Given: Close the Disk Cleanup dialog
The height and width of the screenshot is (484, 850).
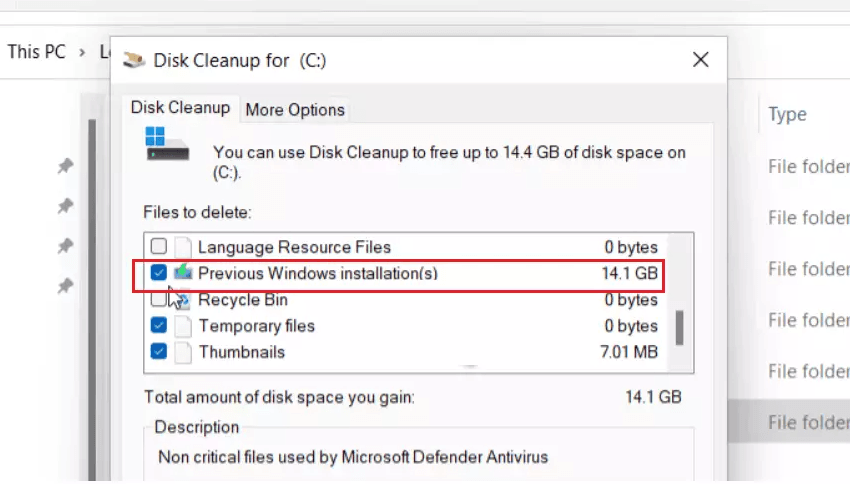Looking at the screenshot, I should coord(701,60).
